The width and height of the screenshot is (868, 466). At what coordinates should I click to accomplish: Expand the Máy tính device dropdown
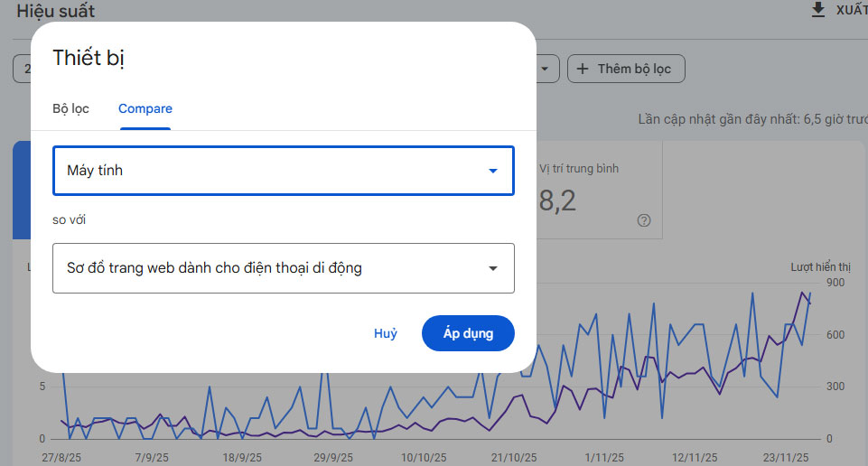point(283,171)
